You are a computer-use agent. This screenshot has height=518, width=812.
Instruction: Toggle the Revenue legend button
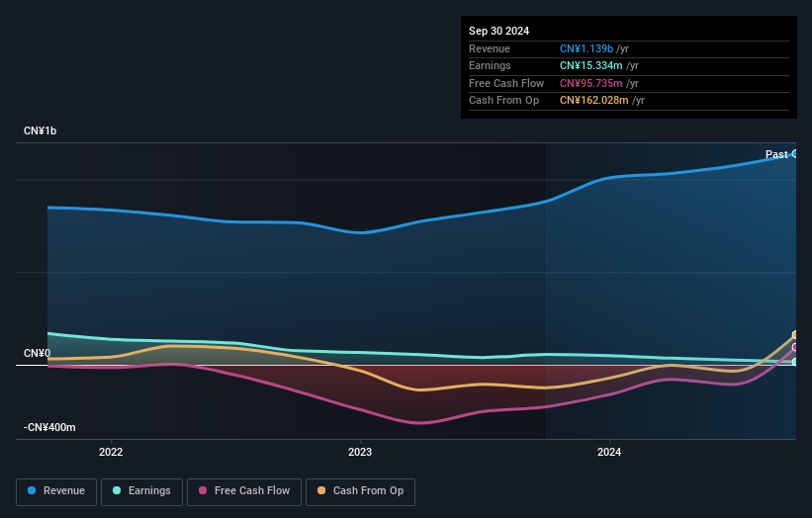point(56,491)
